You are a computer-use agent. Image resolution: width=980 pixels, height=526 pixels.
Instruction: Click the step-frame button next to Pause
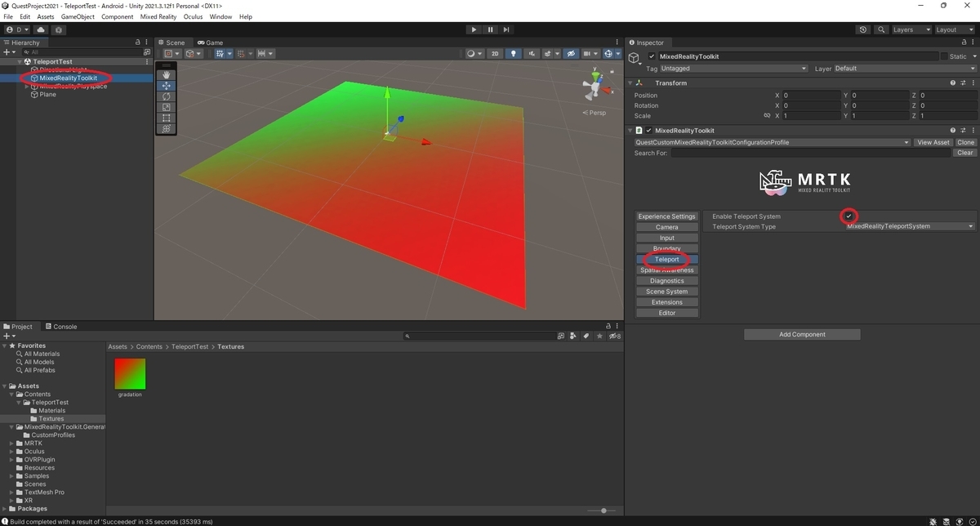pyautogui.click(x=506, y=29)
